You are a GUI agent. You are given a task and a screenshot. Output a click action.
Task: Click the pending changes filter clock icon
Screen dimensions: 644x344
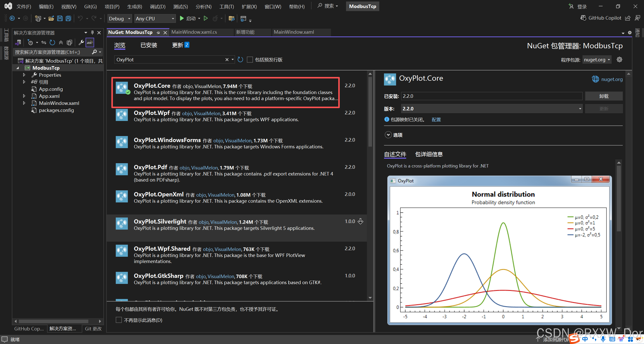click(30, 42)
